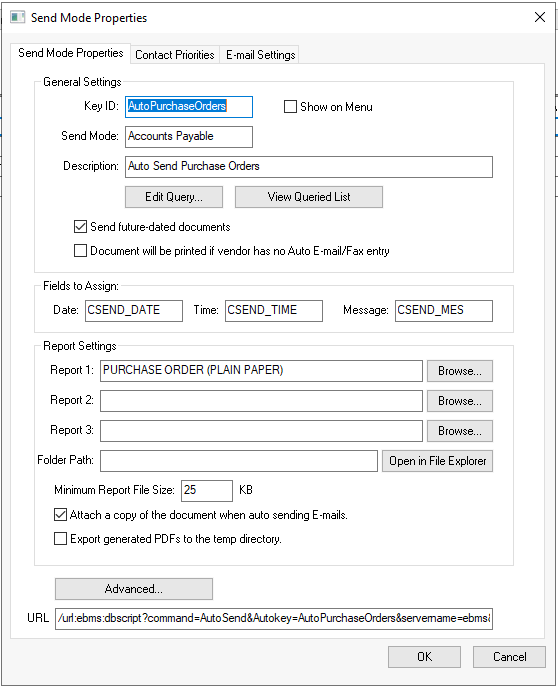The width and height of the screenshot is (558, 690).
Task: Browse for Report 2
Action: pyautogui.click(x=460, y=401)
